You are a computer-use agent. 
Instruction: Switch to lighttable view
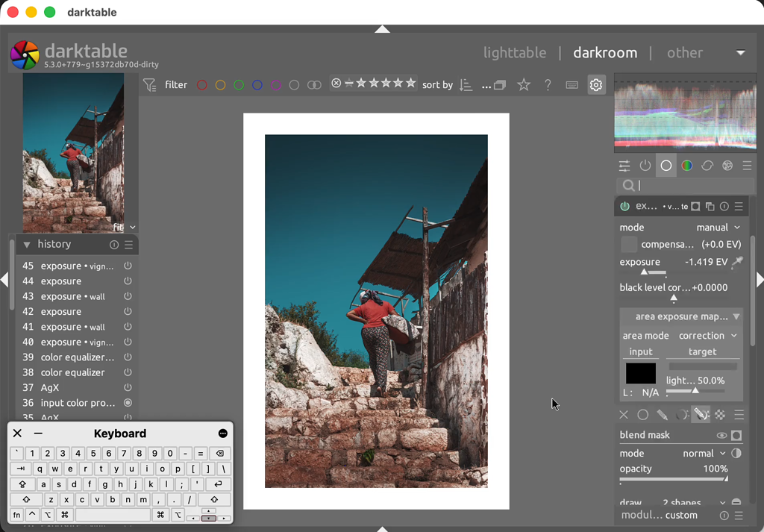[515, 52]
